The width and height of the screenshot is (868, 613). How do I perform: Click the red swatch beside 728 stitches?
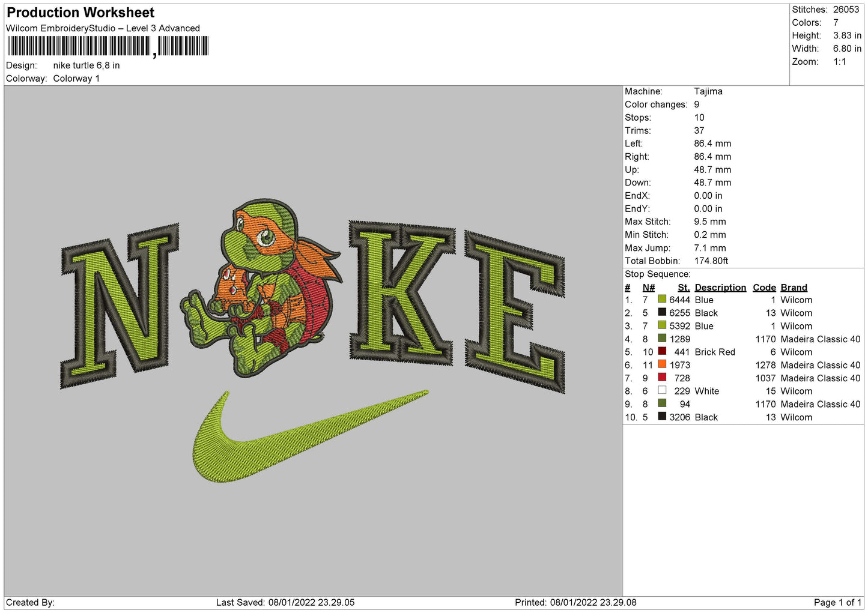(x=662, y=378)
